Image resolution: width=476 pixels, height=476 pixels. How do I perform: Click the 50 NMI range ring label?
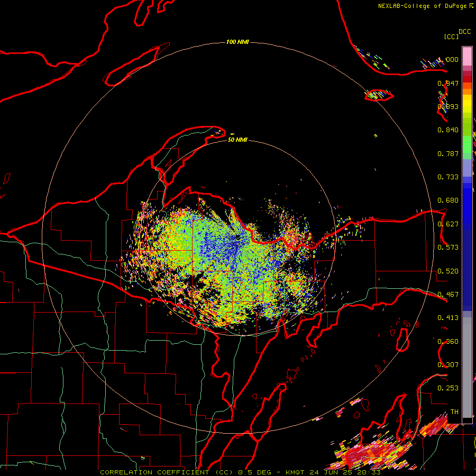237,140
